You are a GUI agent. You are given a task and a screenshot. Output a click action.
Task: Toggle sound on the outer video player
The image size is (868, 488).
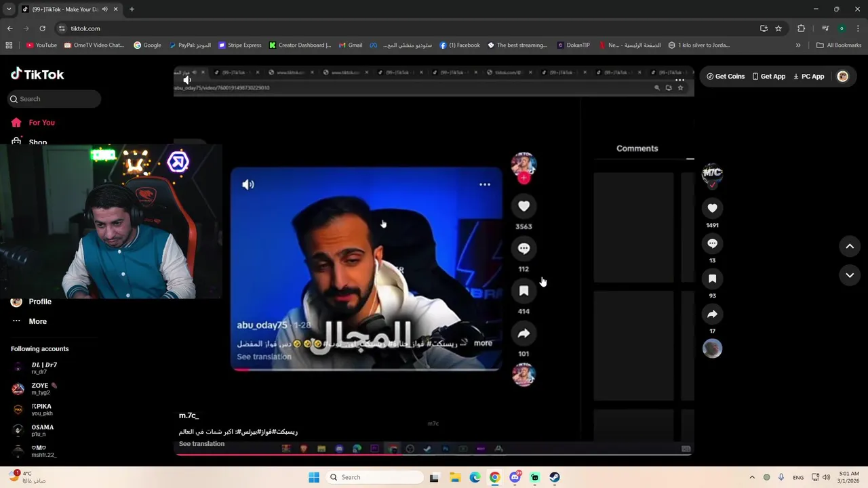[x=187, y=79]
